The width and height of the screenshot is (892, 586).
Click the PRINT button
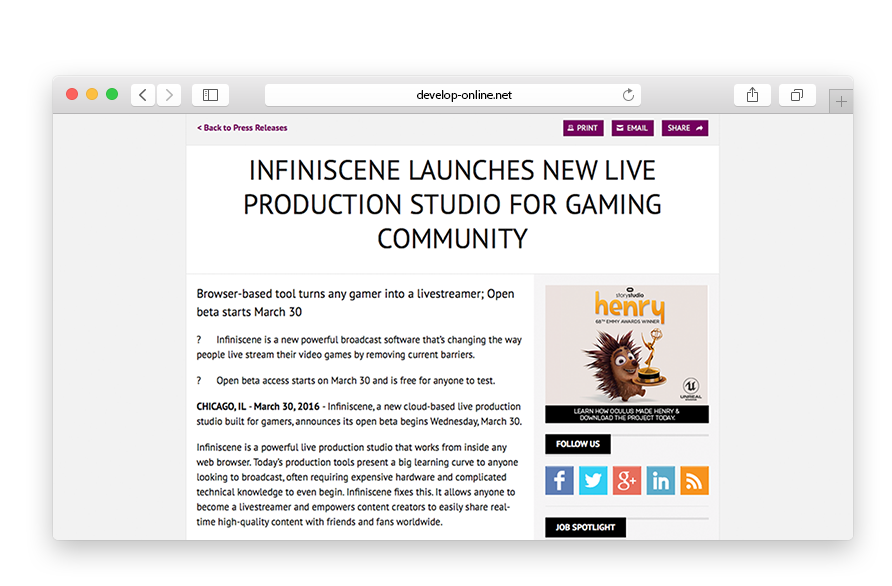583,128
